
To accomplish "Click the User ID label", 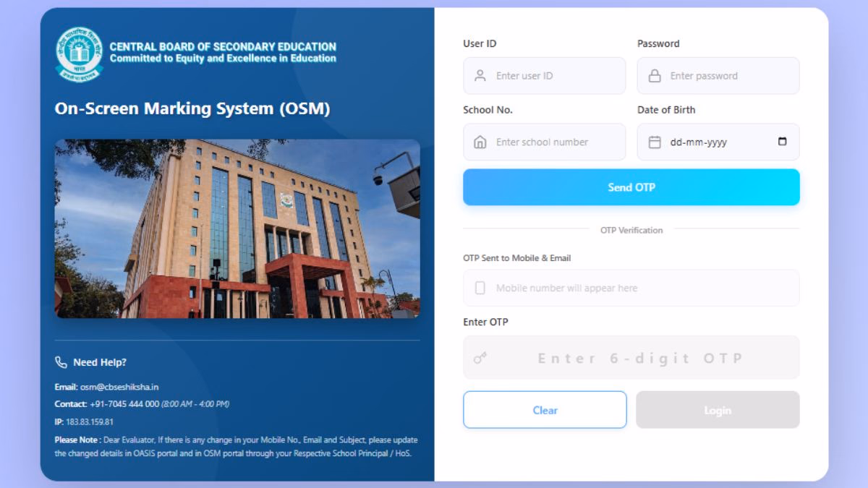I will tap(480, 43).
